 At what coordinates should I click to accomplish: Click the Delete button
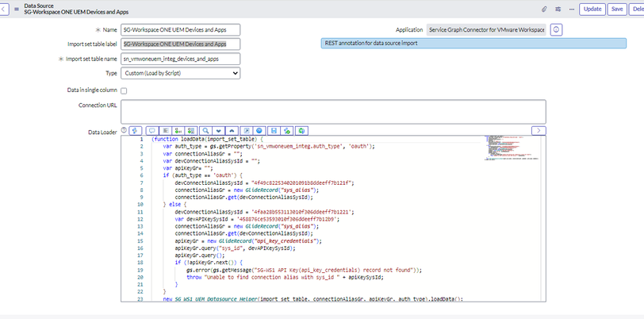coord(636,9)
